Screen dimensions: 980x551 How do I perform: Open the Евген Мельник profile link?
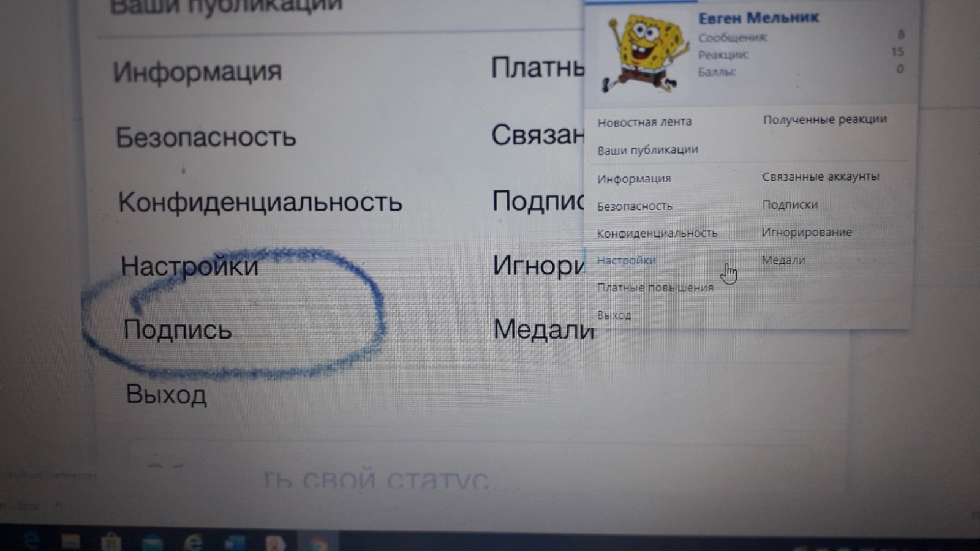[758, 17]
